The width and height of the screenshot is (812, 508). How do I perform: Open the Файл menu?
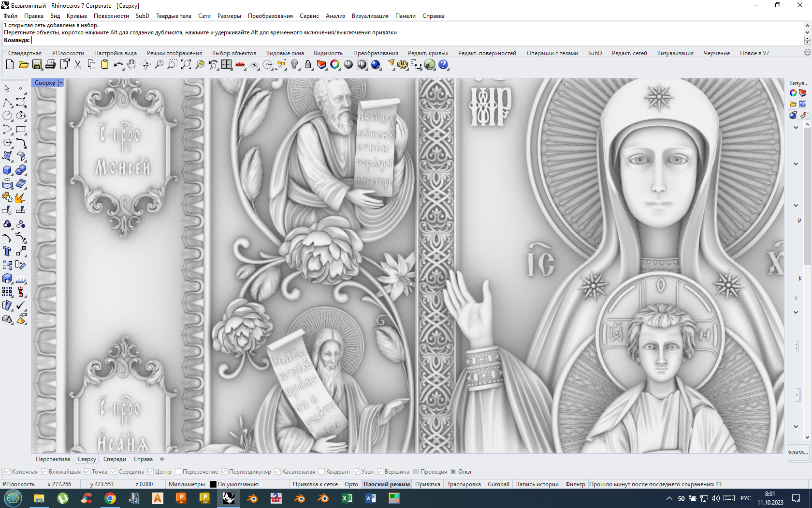pos(10,16)
